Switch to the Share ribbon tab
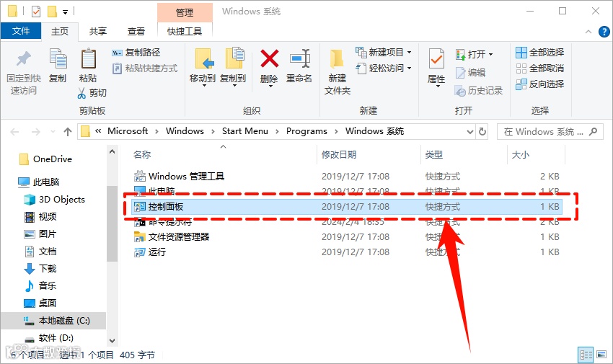 pos(98,31)
